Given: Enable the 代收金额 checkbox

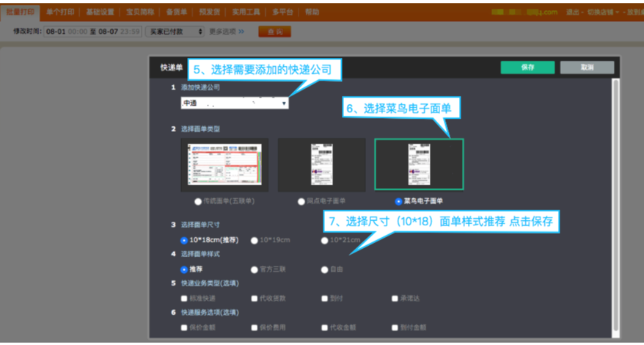Looking at the screenshot, I should coord(324,327).
